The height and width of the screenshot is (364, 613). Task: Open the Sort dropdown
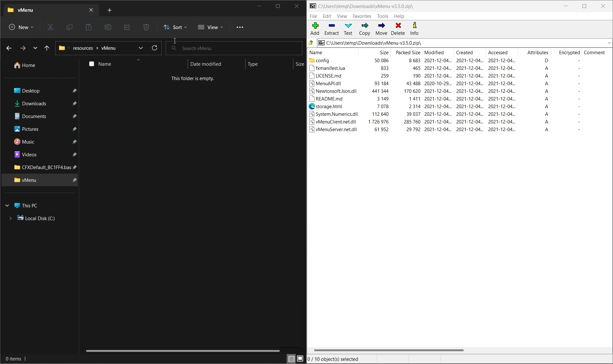[175, 27]
